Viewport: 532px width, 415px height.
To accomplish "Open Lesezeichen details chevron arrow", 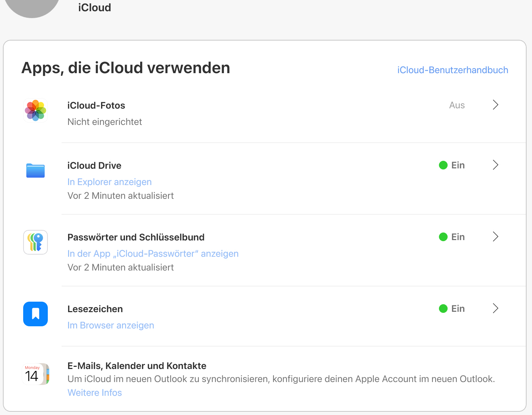I will click(x=495, y=309).
